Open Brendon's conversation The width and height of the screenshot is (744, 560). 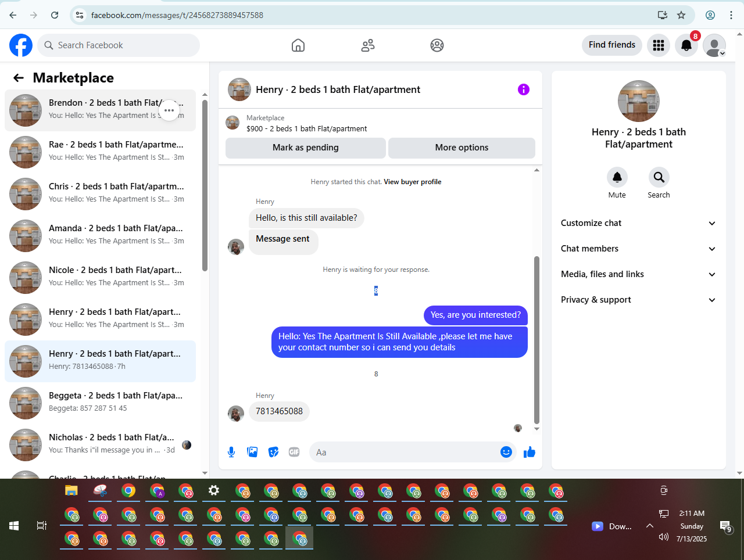[x=100, y=110]
